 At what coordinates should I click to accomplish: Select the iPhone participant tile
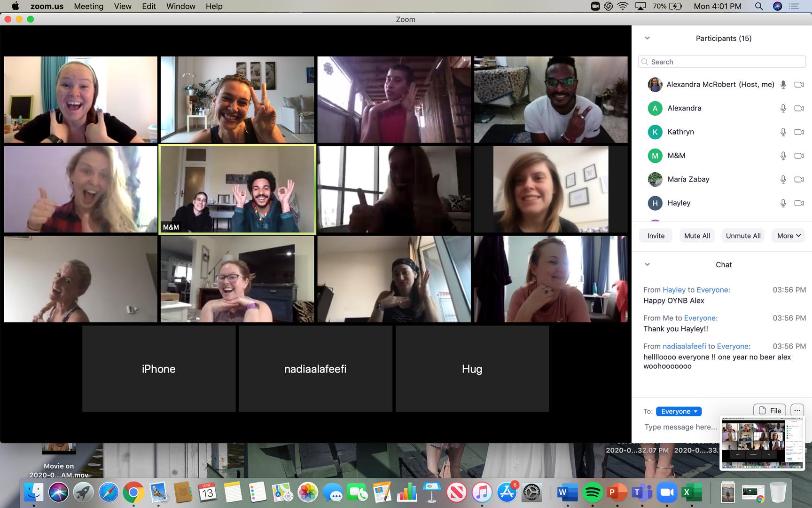coord(159,369)
